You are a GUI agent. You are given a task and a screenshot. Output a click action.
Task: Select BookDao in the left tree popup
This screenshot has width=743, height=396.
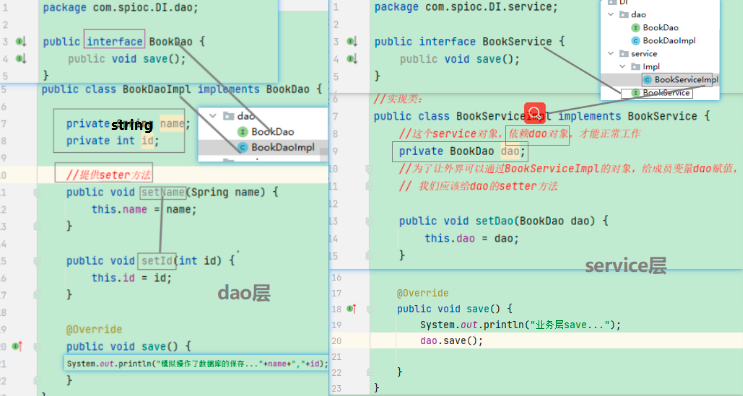pos(272,132)
